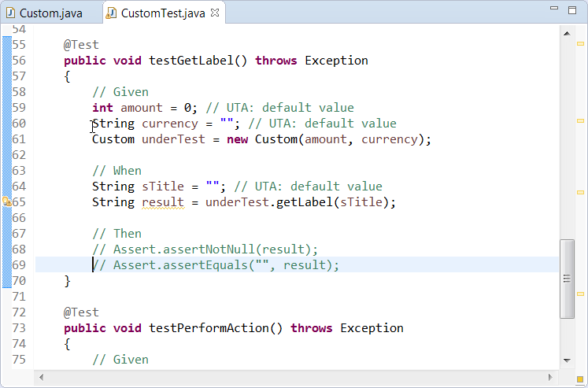Click the // Then comment
This screenshot has height=388, width=588.
click(117, 234)
